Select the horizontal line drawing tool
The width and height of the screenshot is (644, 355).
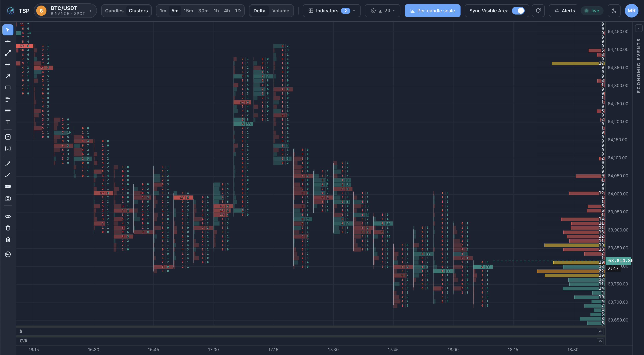(x=8, y=41)
